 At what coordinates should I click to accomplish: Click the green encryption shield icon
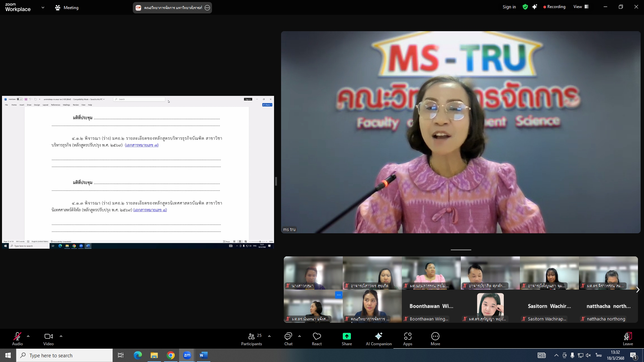(525, 7)
